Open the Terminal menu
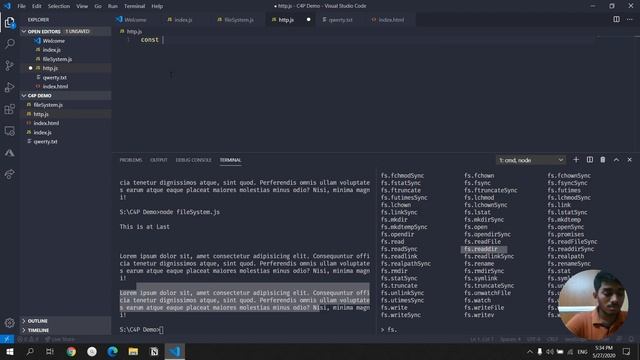 [x=135, y=6]
